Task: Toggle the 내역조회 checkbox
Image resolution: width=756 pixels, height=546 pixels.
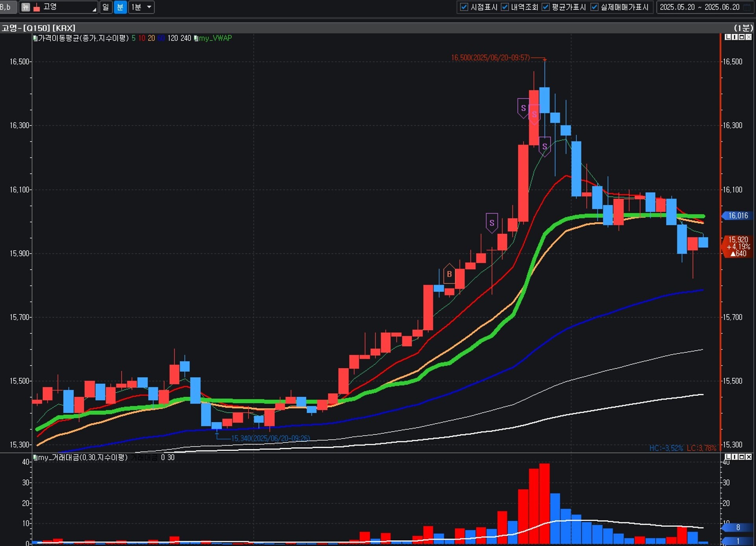Action: point(505,7)
